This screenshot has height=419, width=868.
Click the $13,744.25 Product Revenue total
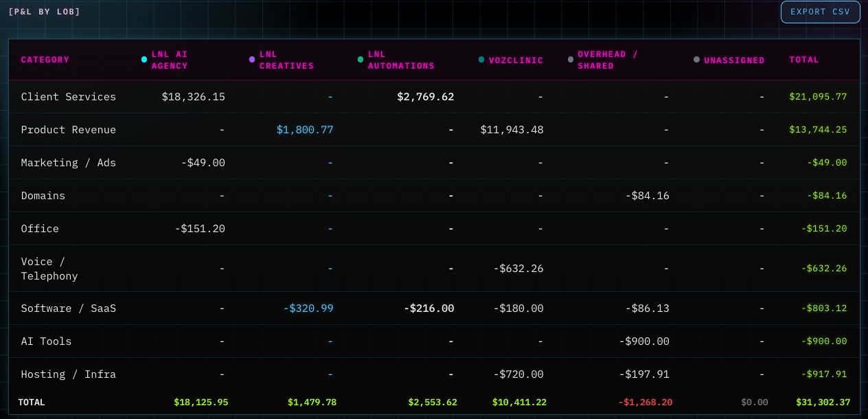(x=818, y=130)
